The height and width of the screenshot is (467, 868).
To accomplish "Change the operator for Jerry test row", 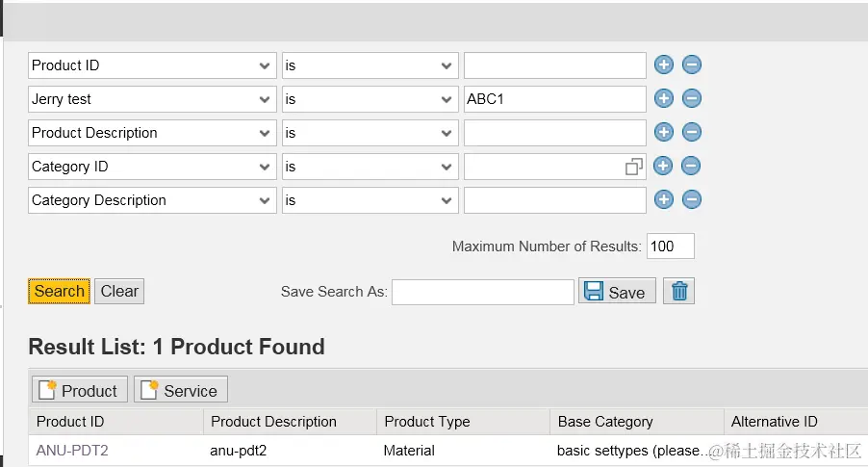I will pyautogui.click(x=370, y=99).
